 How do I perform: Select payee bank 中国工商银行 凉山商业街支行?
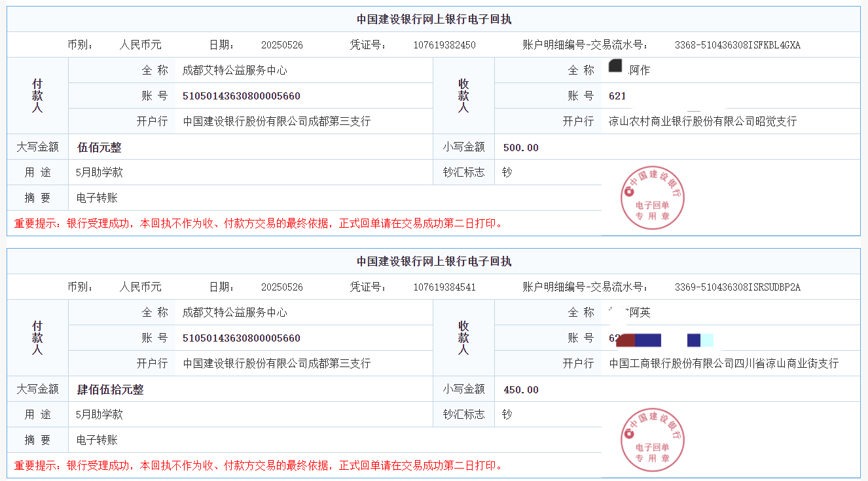[x=723, y=364]
